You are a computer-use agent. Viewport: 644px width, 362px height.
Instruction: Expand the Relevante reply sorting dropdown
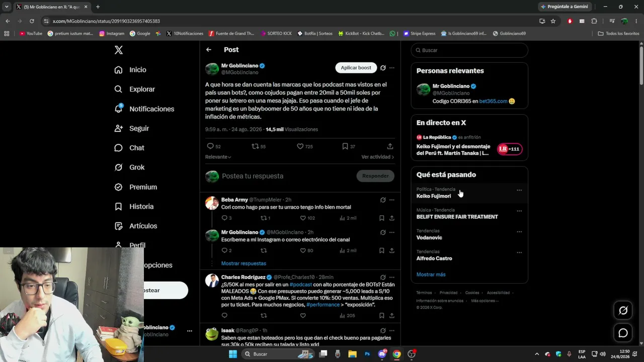(x=218, y=157)
